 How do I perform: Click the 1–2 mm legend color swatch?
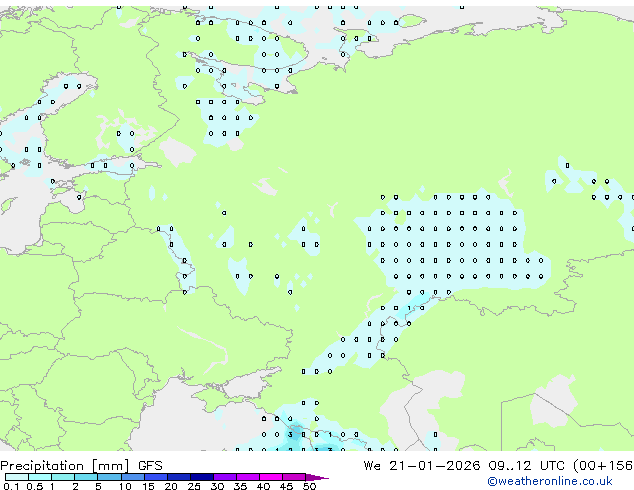[63, 477]
